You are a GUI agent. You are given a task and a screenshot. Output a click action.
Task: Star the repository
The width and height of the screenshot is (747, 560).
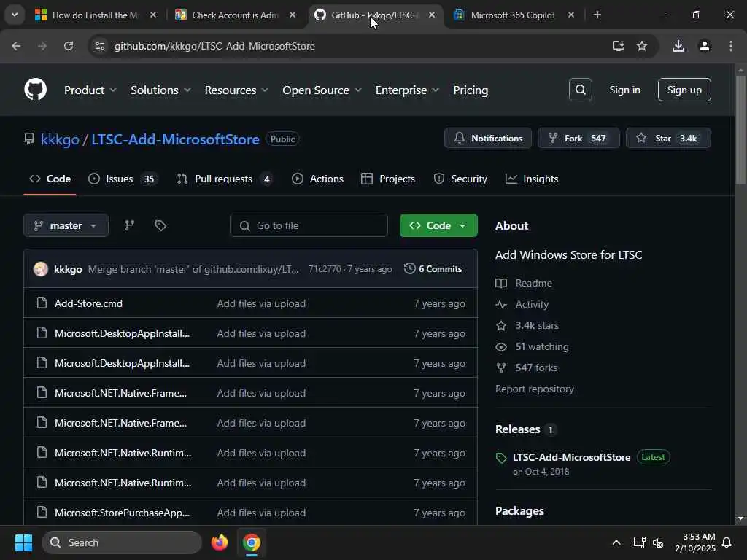tap(668, 138)
